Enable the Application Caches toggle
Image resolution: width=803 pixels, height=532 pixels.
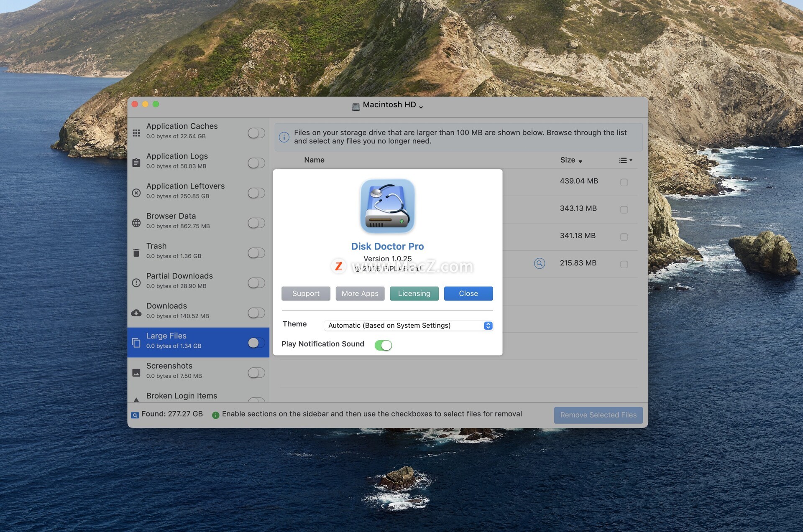coord(256,133)
